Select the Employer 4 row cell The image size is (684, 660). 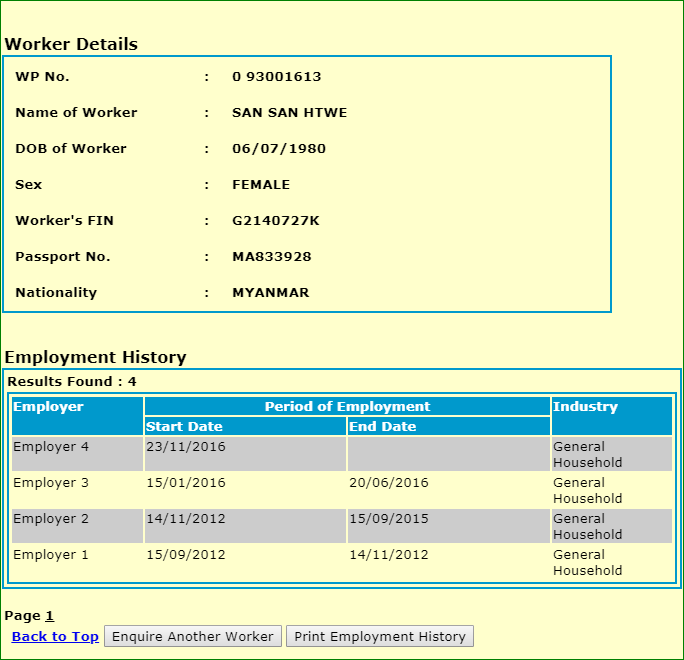(x=51, y=447)
